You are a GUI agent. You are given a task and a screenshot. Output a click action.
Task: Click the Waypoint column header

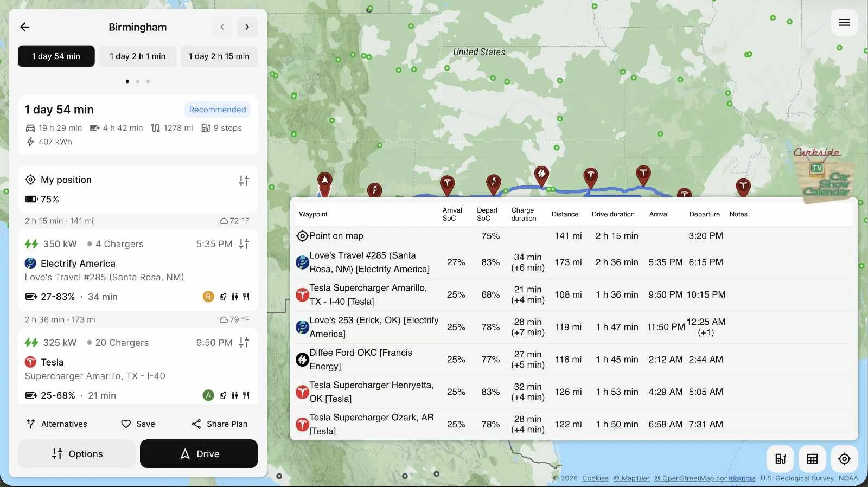[313, 214]
